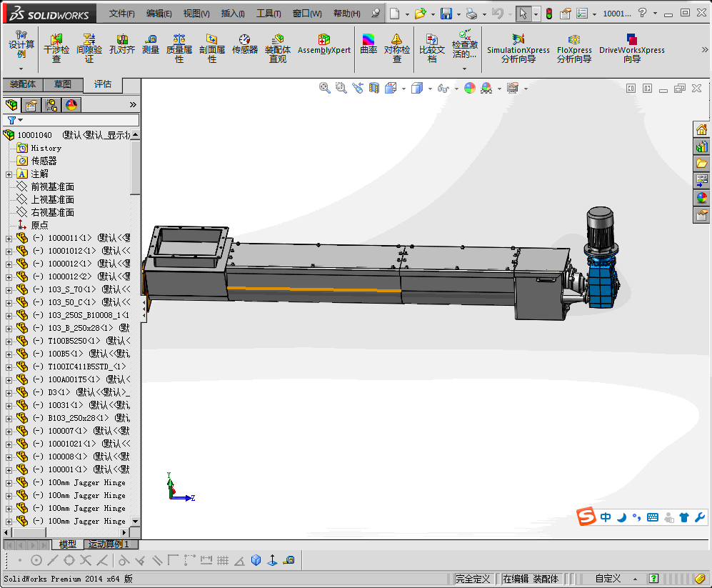Start the SimulationXpress analysis wizard
This screenshot has width=712, height=588.
[x=518, y=46]
